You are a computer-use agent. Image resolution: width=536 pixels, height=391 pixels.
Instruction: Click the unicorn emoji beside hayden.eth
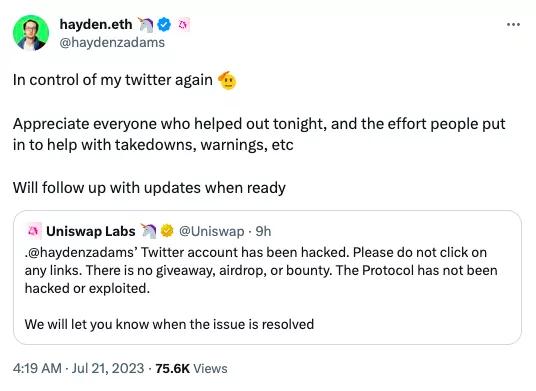[146, 25]
